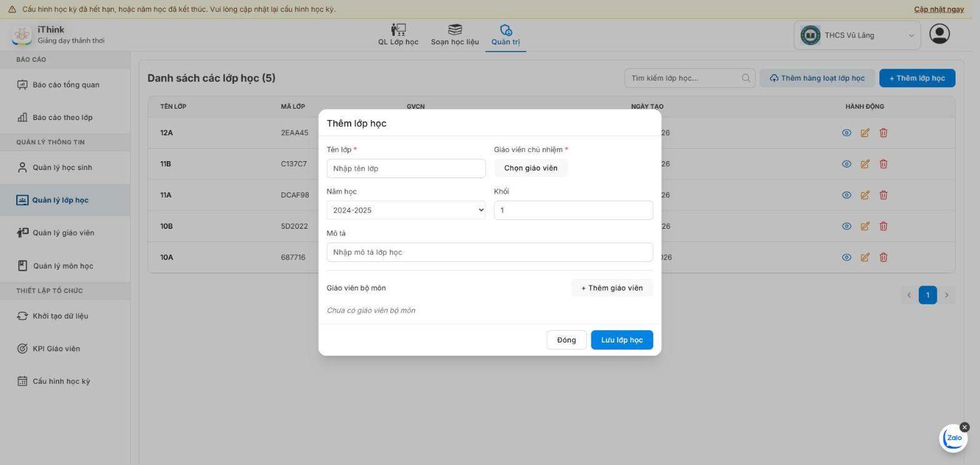Viewport: 980px width, 465px height.
Task: View class 11A details eye icon
Action: pos(846,195)
